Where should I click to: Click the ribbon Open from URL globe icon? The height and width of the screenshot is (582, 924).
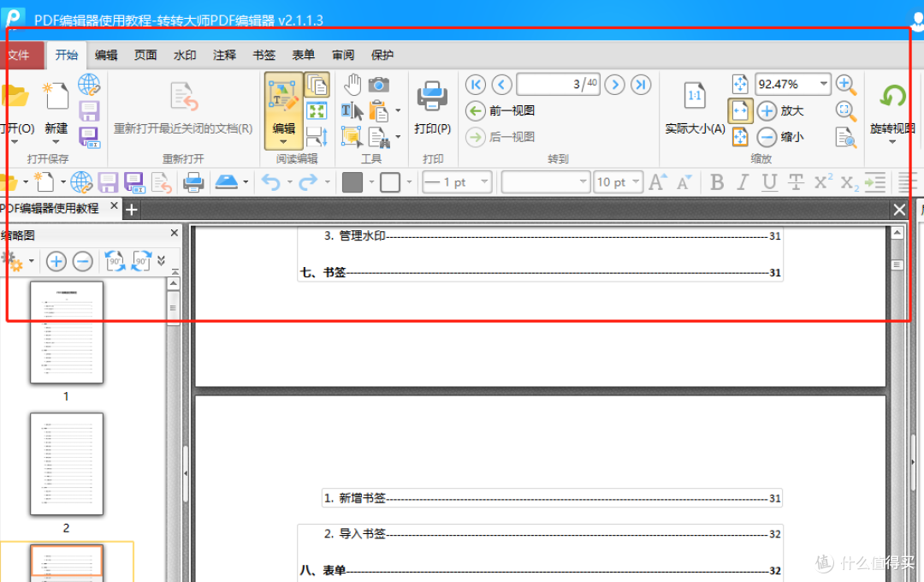tap(89, 85)
